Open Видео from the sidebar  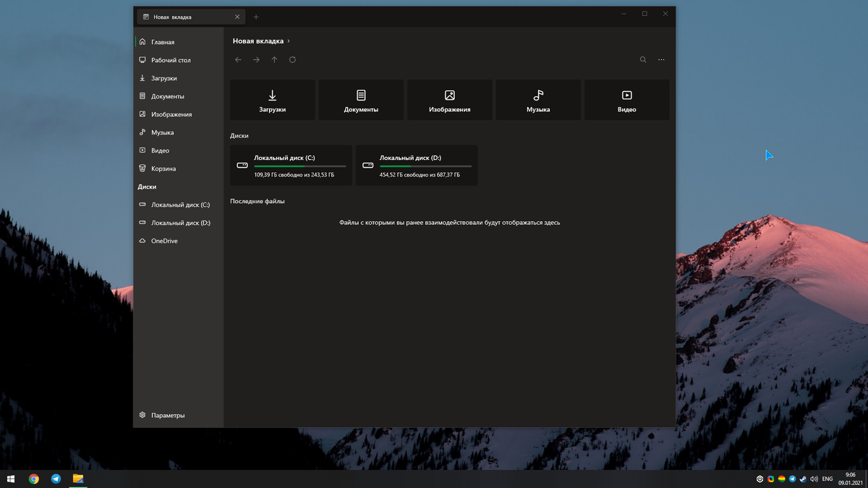pos(179,150)
